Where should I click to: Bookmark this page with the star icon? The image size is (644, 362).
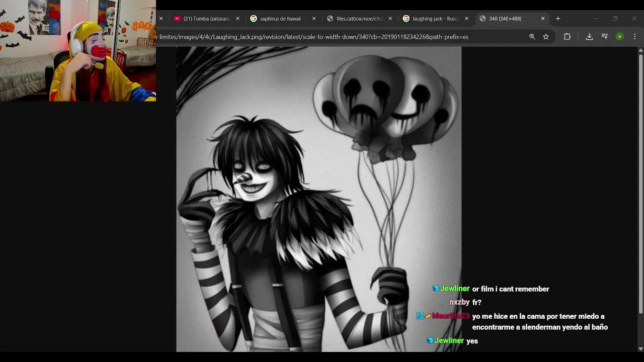(546, 37)
